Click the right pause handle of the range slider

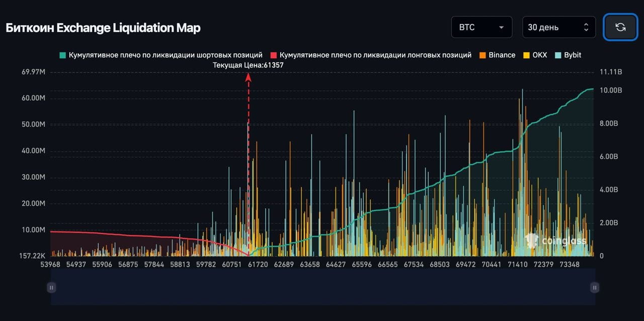[594, 287]
